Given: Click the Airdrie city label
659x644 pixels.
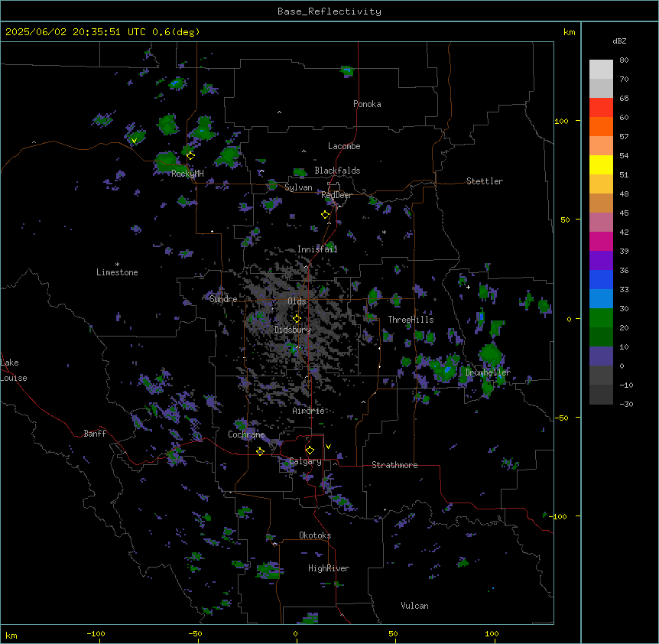Looking at the screenshot, I should point(308,411).
